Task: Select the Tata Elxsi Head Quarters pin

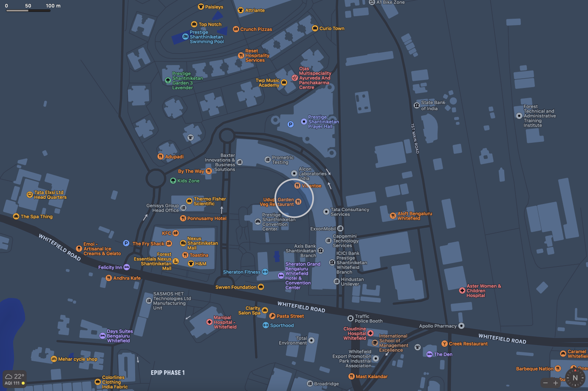Action: pyautogui.click(x=30, y=195)
